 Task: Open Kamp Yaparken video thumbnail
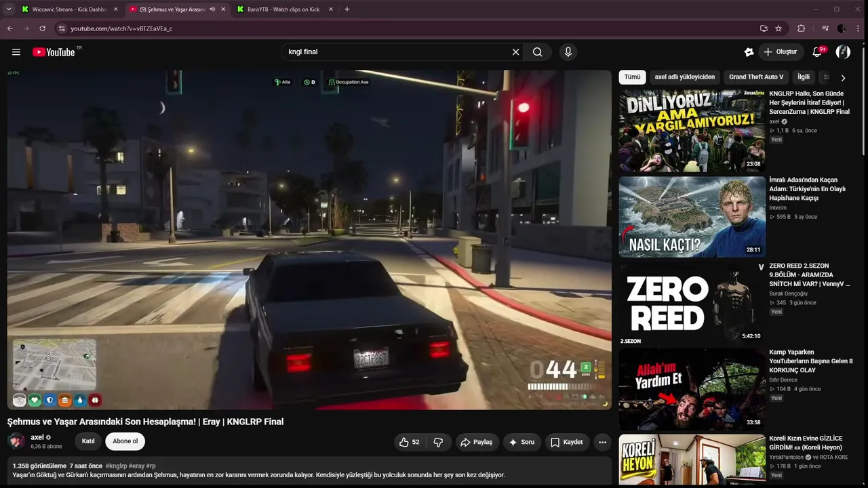[x=692, y=389]
